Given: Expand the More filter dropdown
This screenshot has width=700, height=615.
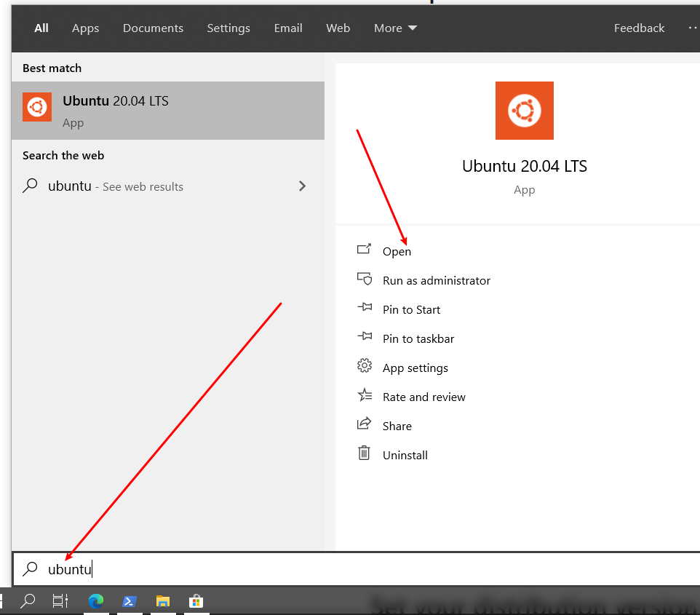Looking at the screenshot, I should tap(395, 28).
